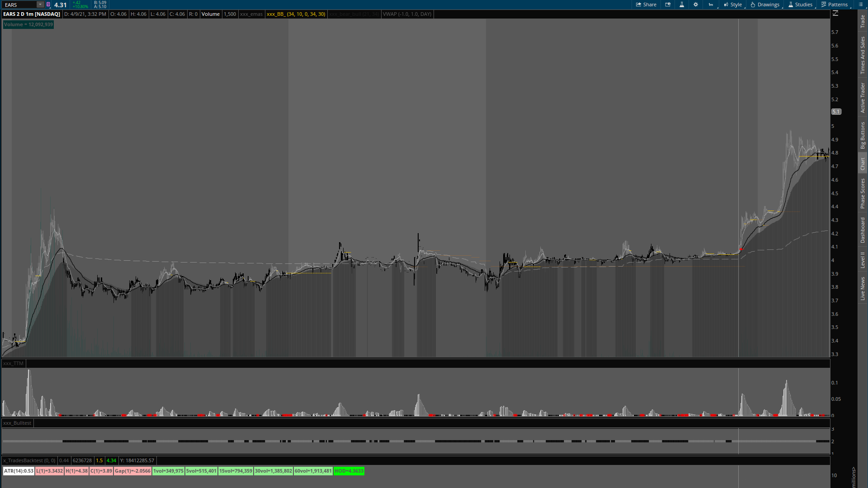The width and height of the screenshot is (868, 488).
Task: Open the Active Trader side tab
Action: 863,98
